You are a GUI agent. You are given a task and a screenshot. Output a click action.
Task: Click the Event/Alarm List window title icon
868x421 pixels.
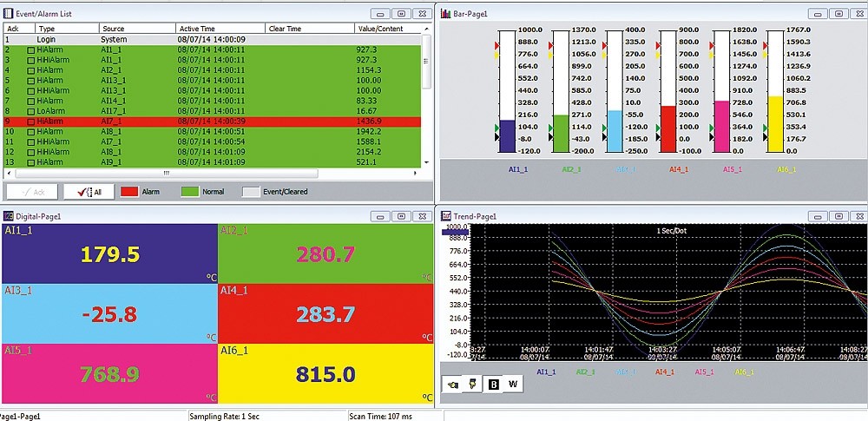(x=9, y=13)
